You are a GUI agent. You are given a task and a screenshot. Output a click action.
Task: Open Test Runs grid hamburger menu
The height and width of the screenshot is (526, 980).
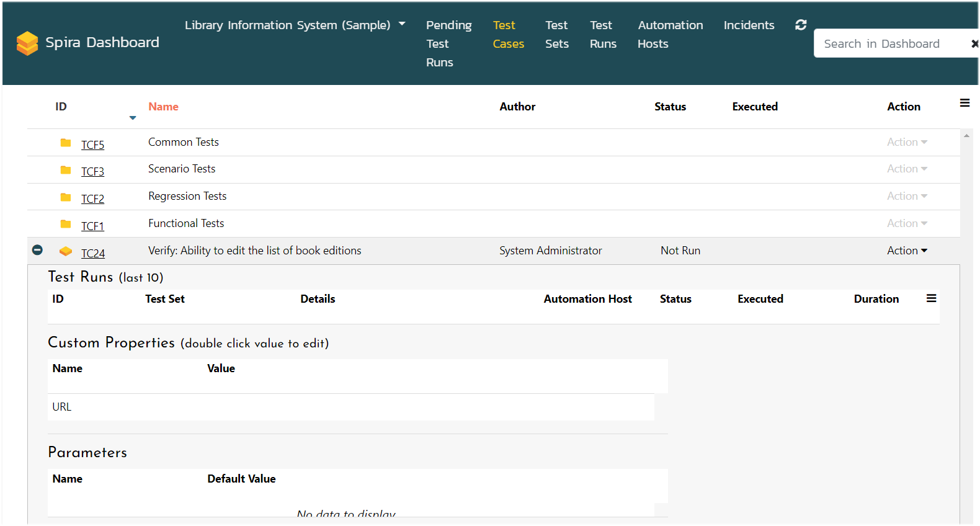click(x=931, y=298)
